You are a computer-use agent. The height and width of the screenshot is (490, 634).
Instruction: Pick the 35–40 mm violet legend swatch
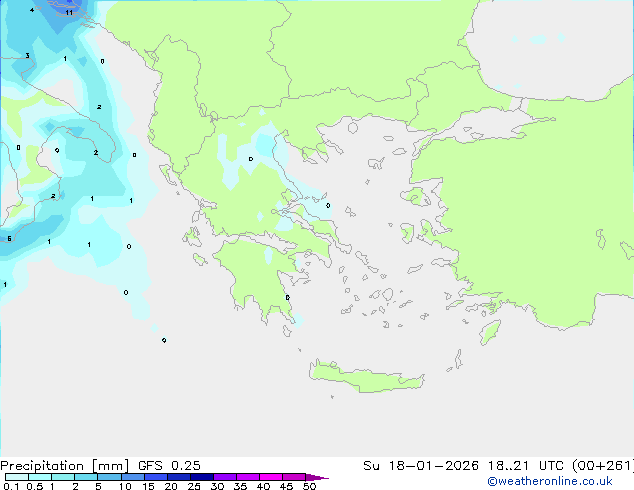point(248,477)
